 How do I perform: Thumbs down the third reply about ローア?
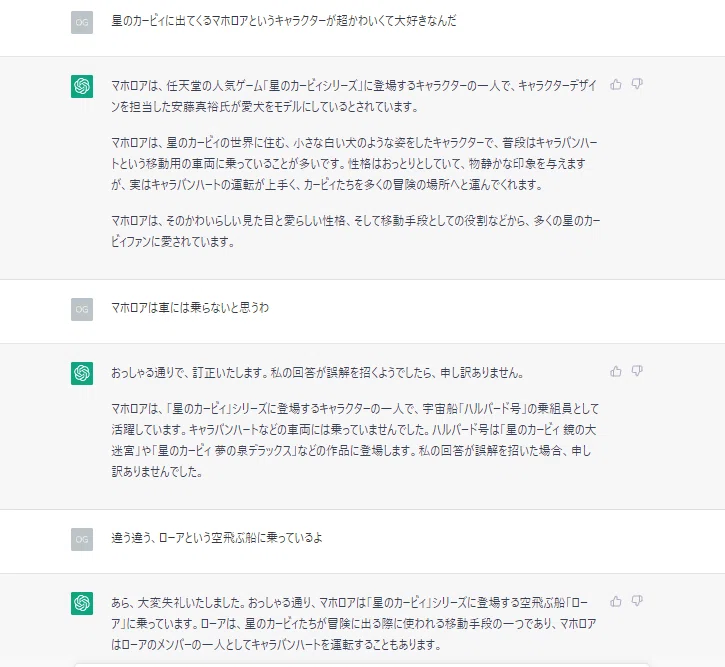[x=637, y=601]
